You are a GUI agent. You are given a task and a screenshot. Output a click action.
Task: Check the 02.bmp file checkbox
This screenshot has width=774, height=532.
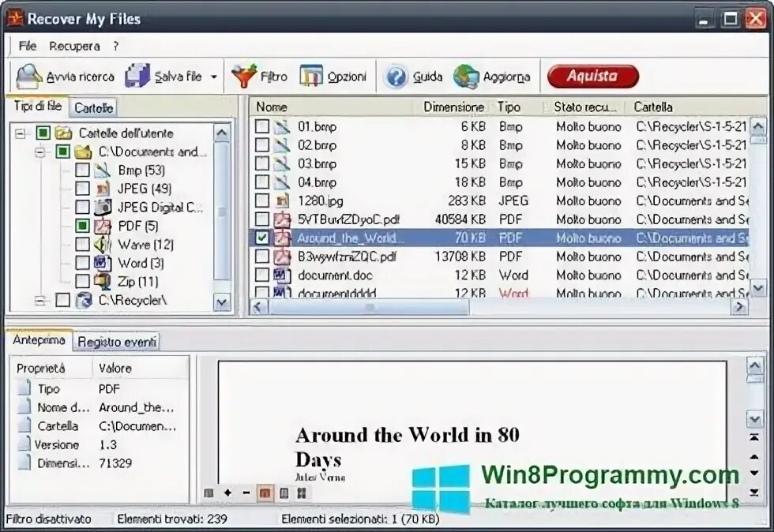(x=262, y=145)
